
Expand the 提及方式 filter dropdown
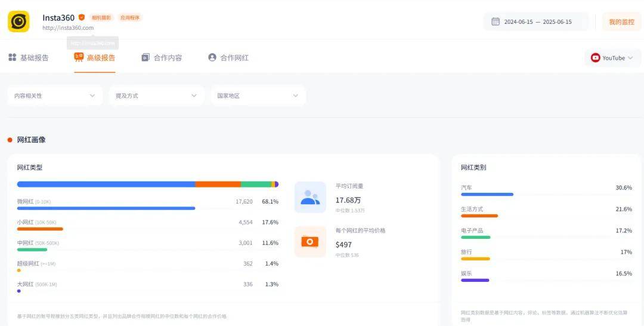[x=156, y=96]
